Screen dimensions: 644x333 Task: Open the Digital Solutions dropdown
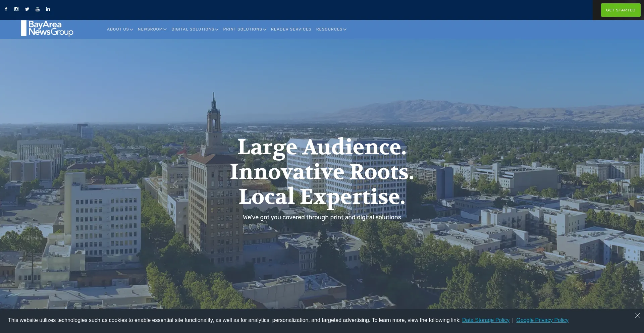(195, 30)
